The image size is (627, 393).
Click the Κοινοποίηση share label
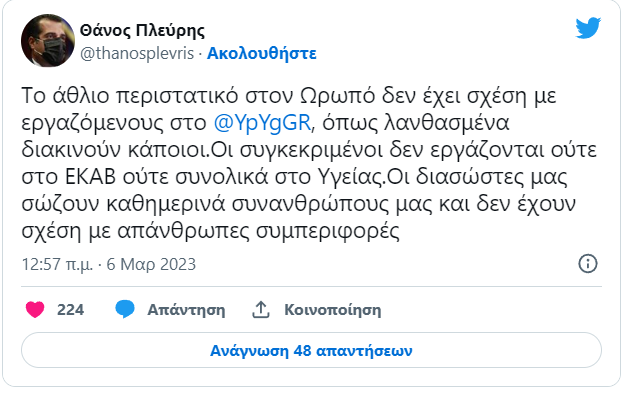[333, 310]
